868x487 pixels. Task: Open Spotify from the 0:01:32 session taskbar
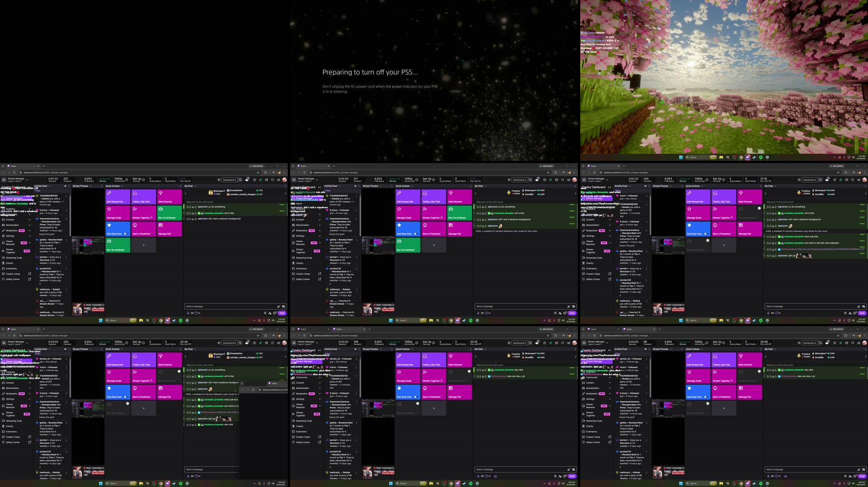(x=180, y=320)
